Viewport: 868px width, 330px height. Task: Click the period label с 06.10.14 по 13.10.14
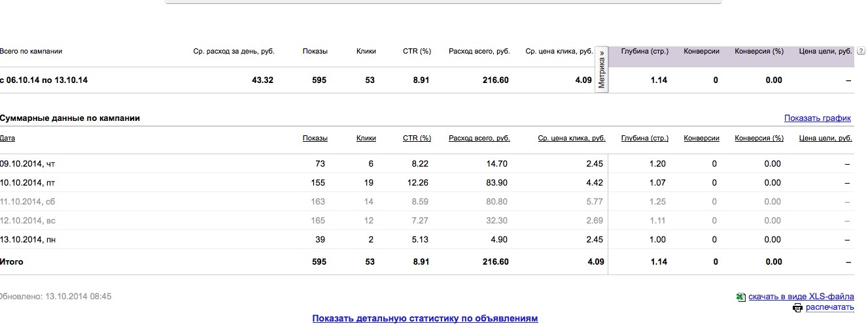tap(44, 80)
